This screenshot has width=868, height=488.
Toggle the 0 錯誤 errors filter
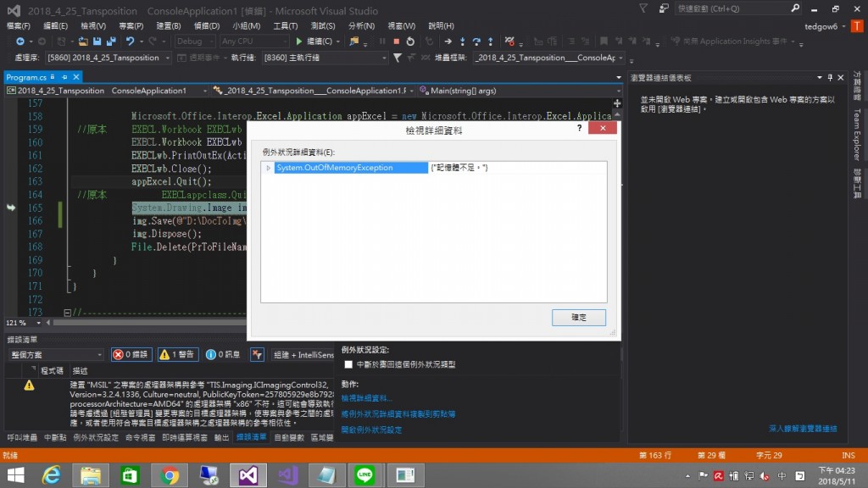pos(131,355)
